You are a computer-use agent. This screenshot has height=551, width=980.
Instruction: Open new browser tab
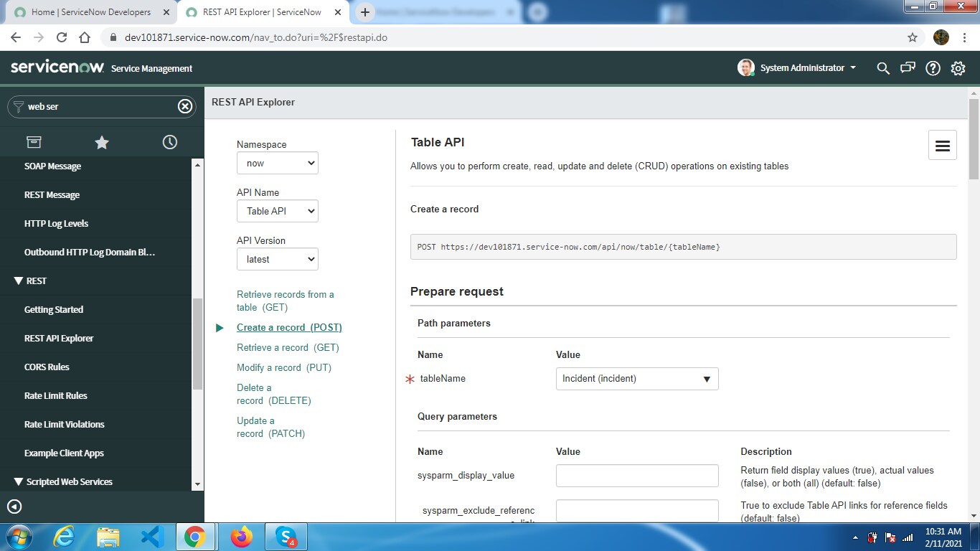tap(365, 12)
